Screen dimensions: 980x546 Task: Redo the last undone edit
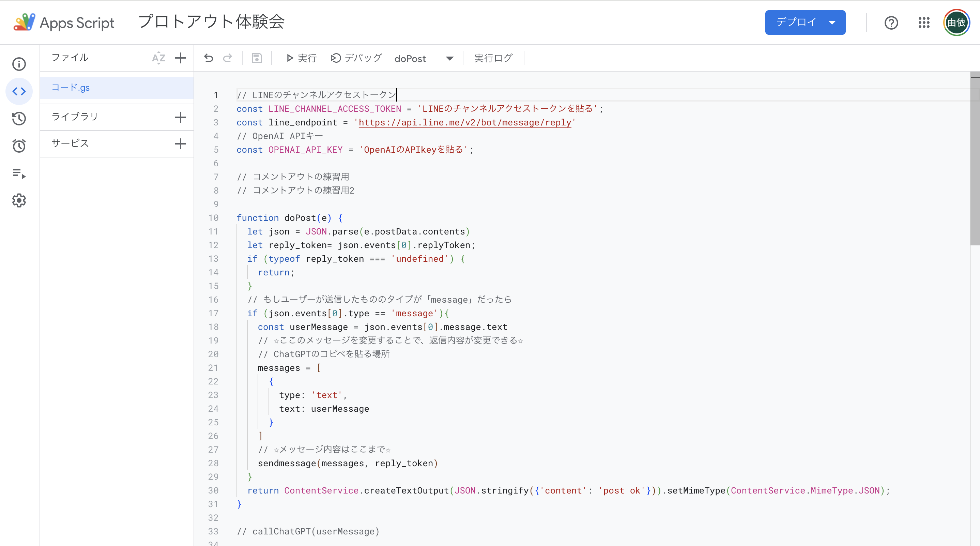[x=228, y=58]
